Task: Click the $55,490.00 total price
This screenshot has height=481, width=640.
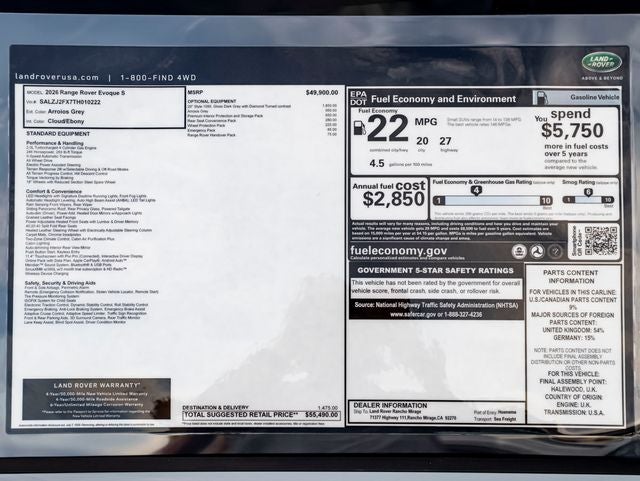Action: (322, 415)
